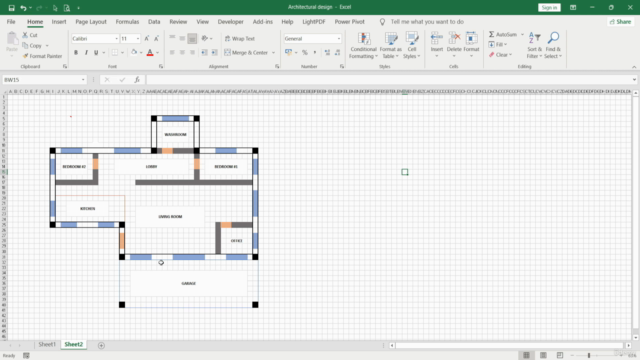Click the Percent Style icon

point(304,53)
